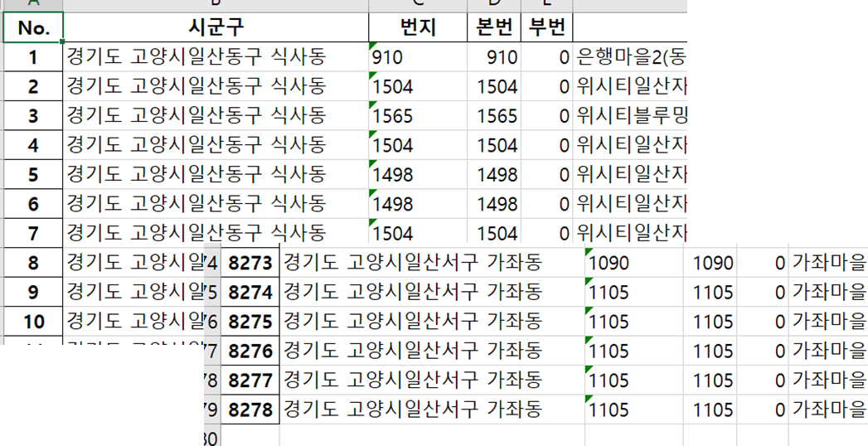Select the No. cell '8275'
Image resolution: width=868 pixels, height=446 pixels.
click(250, 322)
